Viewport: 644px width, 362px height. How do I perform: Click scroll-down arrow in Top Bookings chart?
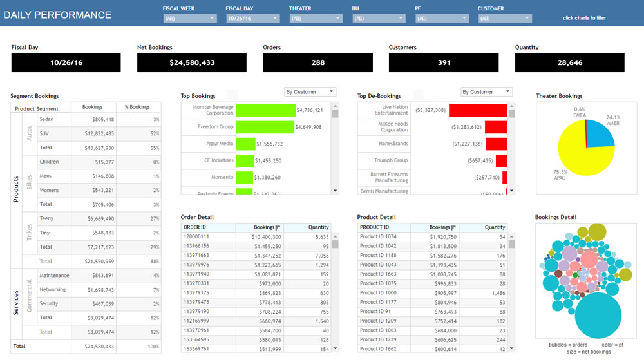[335, 190]
